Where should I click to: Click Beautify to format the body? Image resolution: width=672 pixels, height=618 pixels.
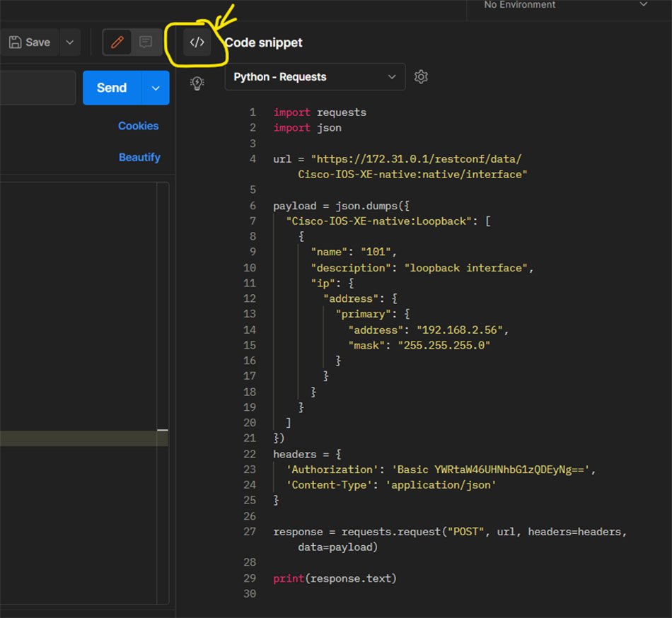coord(139,157)
